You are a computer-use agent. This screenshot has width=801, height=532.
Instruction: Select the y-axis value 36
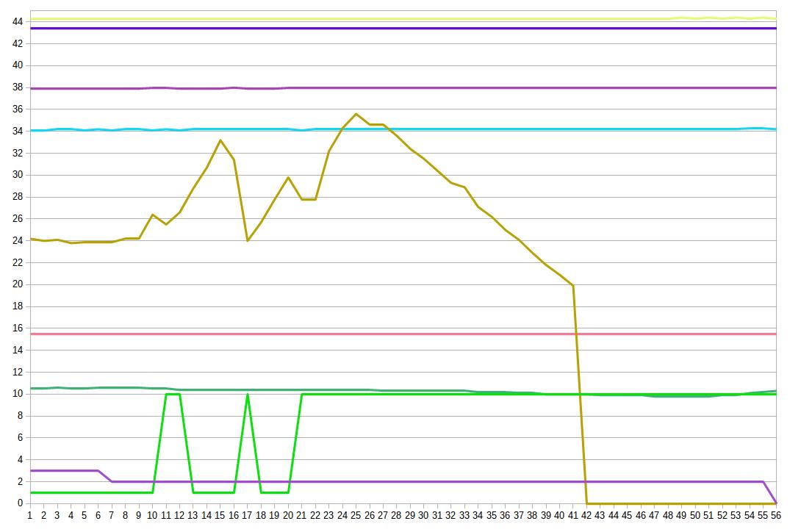tap(18, 109)
